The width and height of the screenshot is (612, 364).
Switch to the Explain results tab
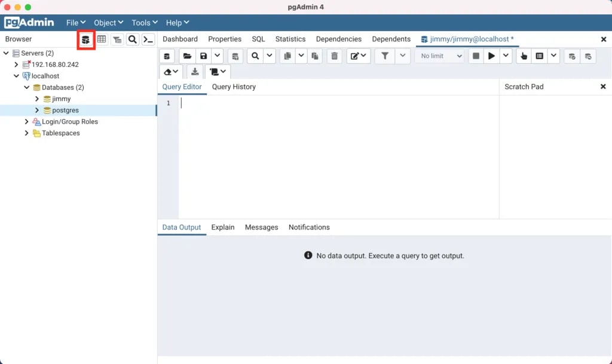(223, 228)
